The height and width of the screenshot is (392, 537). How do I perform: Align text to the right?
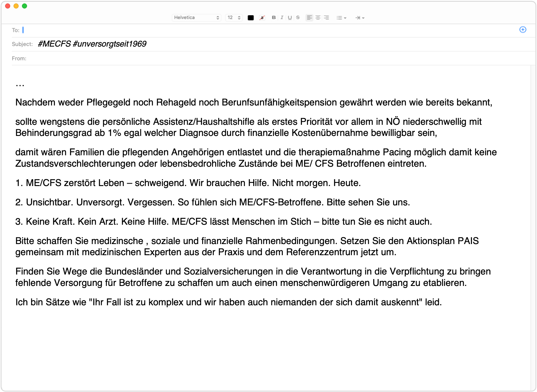click(326, 18)
